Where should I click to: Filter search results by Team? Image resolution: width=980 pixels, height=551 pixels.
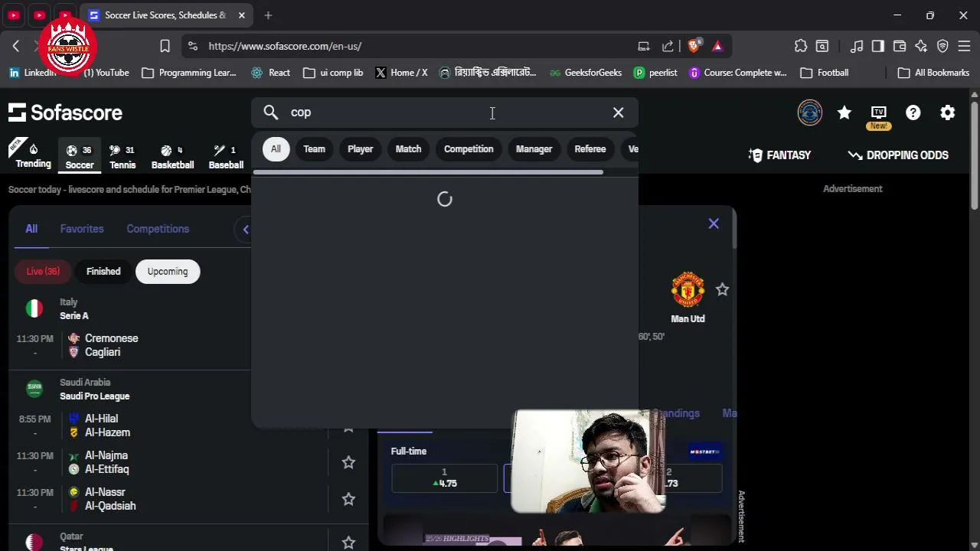tap(314, 149)
